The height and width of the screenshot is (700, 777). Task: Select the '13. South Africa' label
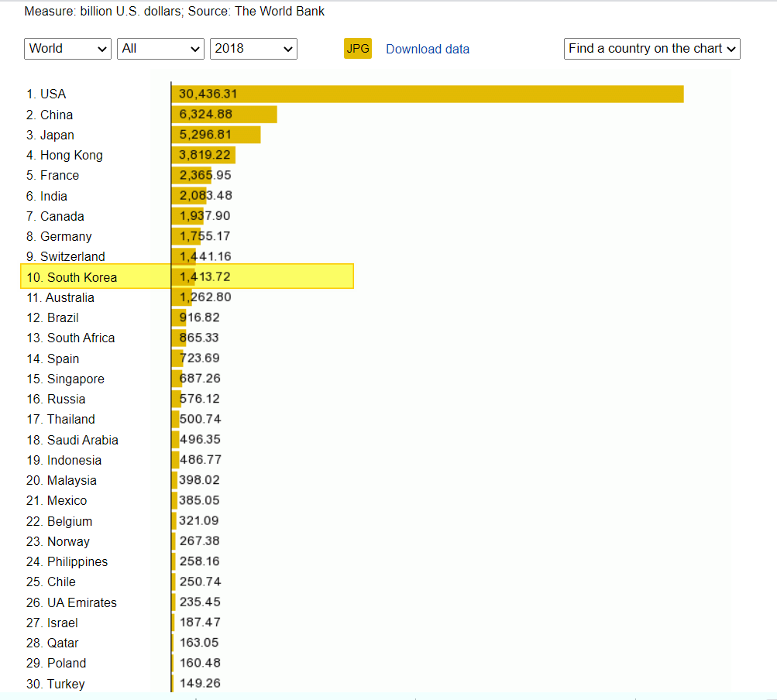[70, 338]
